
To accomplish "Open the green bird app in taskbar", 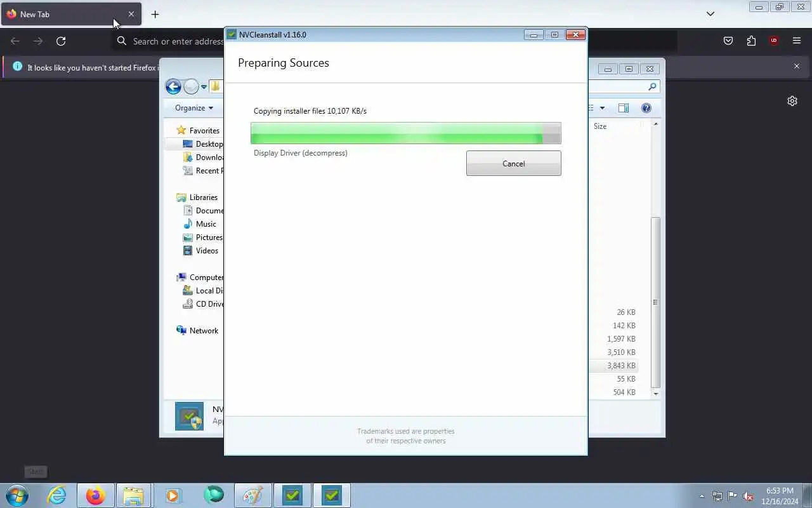I will (x=213, y=495).
